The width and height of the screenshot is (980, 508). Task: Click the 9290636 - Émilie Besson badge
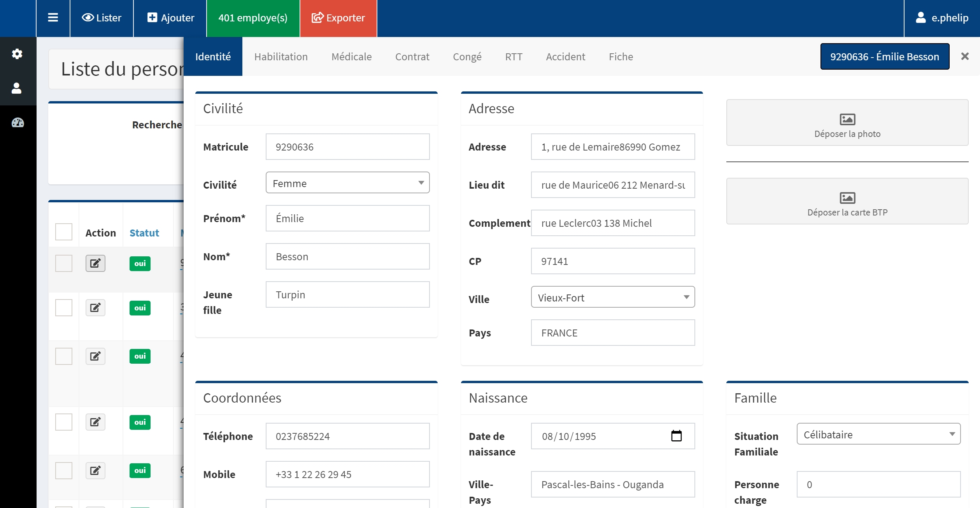[x=885, y=56]
